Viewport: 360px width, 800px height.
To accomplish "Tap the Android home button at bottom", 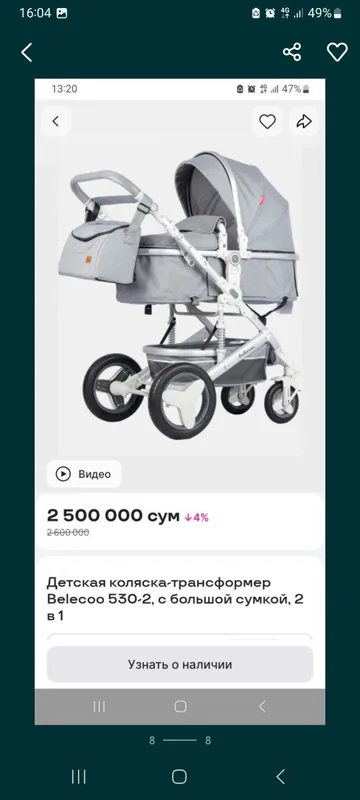I will pyautogui.click(x=179, y=777).
